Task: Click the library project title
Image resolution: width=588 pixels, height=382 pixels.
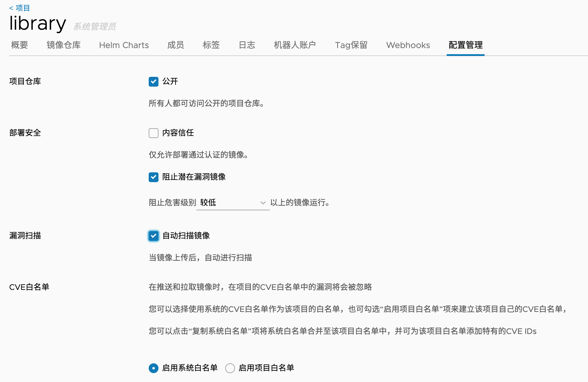Action: click(x=38, y=23)
